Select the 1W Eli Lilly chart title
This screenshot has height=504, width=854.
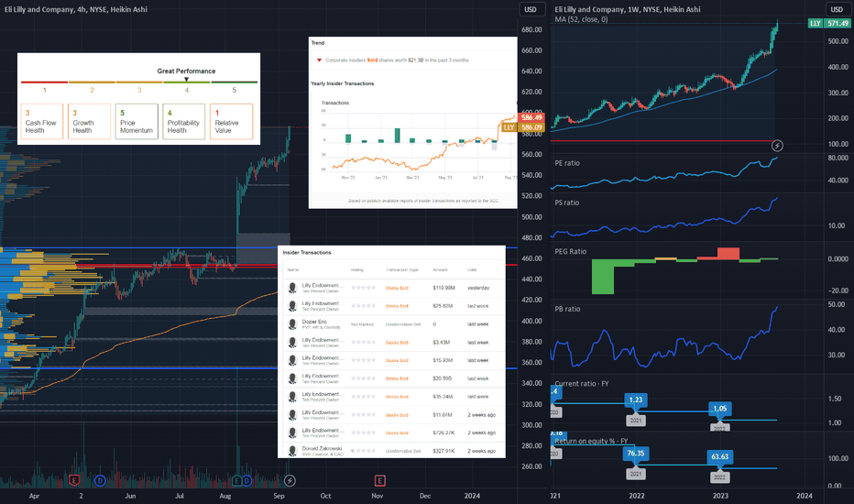point(628,9)
